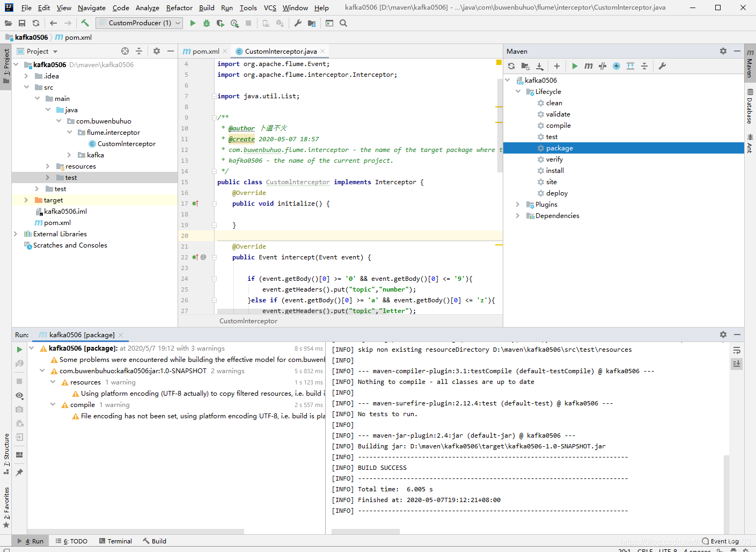756x552 pixels.
Task: Open Project panel gear options
Action: pyautogui.click(x=157, y=51)
